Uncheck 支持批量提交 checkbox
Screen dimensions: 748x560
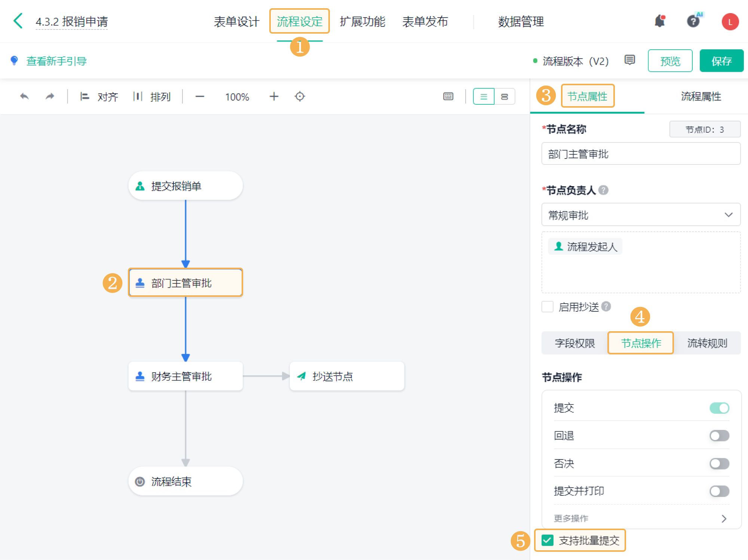[548, 540]
